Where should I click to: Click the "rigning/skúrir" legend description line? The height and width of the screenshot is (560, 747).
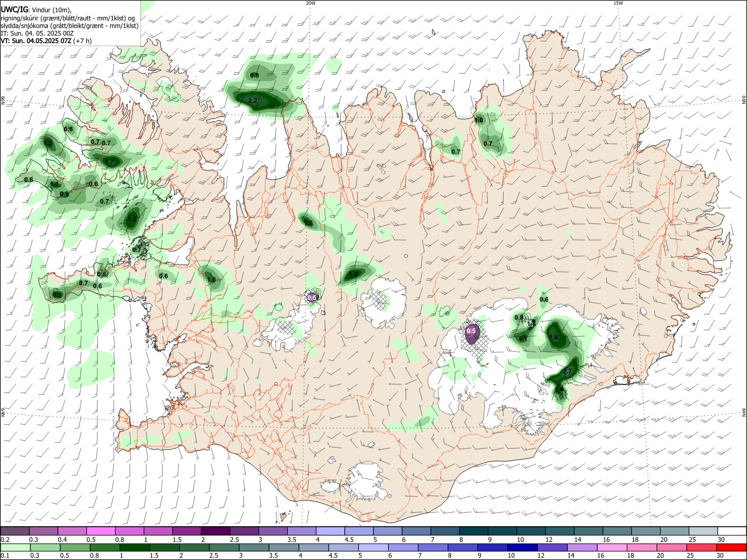pos(68,18)
